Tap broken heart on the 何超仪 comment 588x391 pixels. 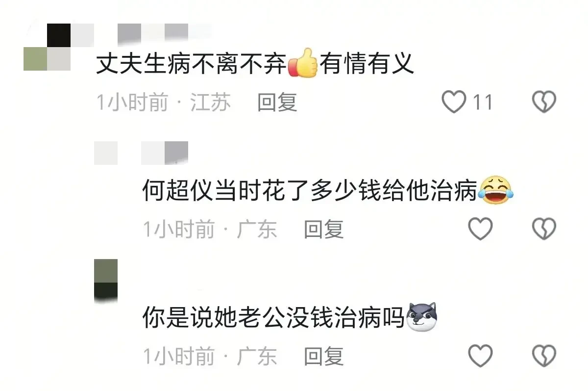point(544,229)
